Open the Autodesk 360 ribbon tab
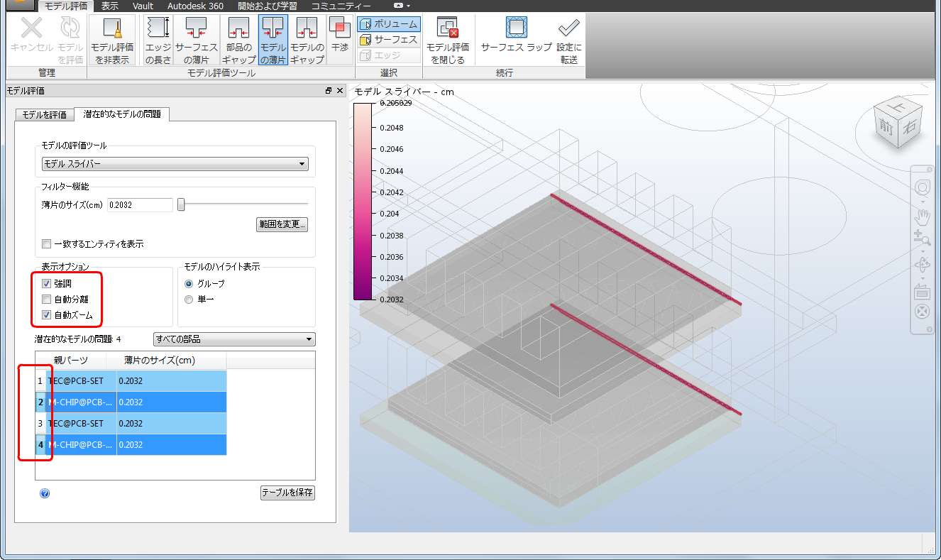This screenshot has width=941, height=560. (195, 6)
